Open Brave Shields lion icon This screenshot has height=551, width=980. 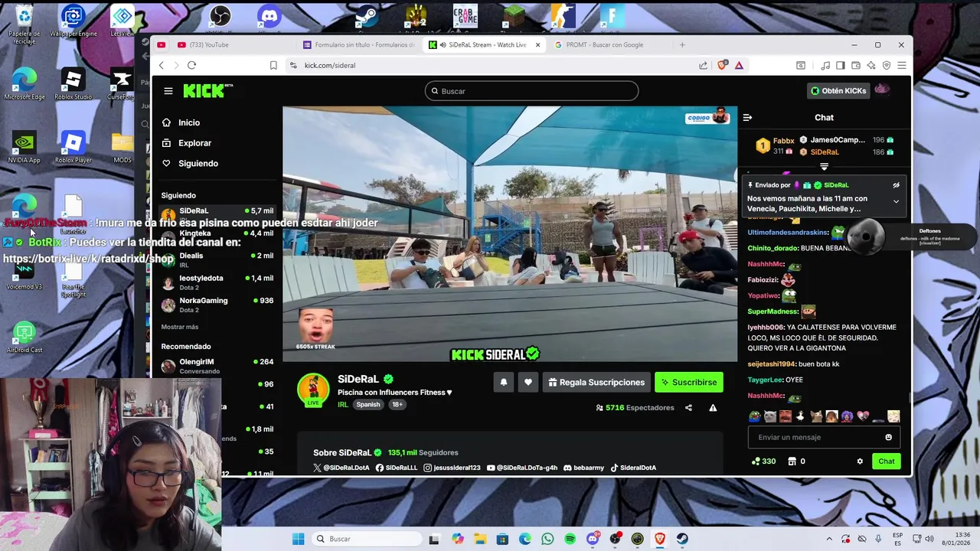pyautogui.click(x=721, y=65)
